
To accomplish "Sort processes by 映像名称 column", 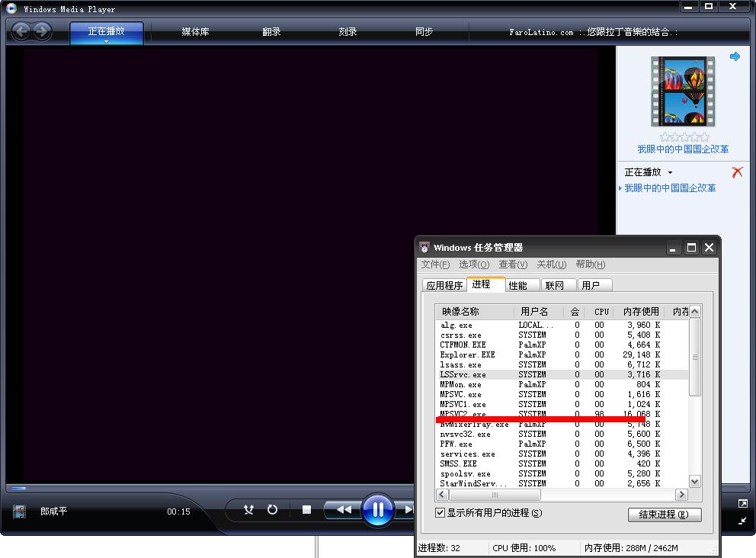I will tap(475, 312).
